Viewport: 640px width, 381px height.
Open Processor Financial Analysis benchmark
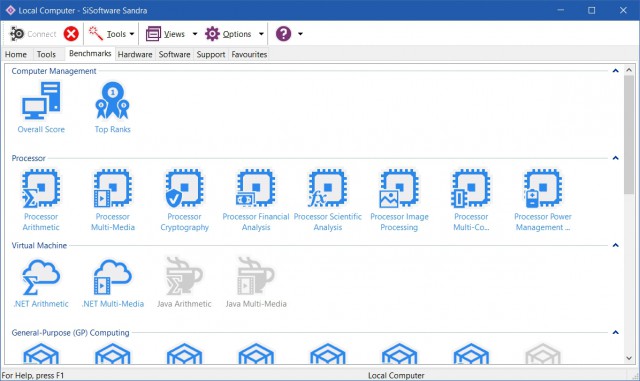click(256, 200)
